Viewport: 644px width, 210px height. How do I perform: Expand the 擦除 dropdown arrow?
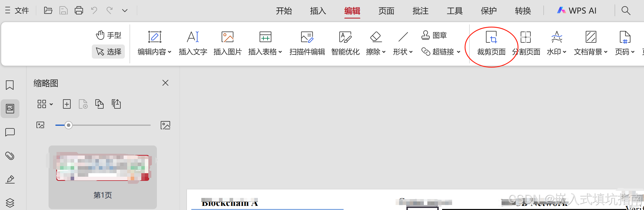(384, 52)
